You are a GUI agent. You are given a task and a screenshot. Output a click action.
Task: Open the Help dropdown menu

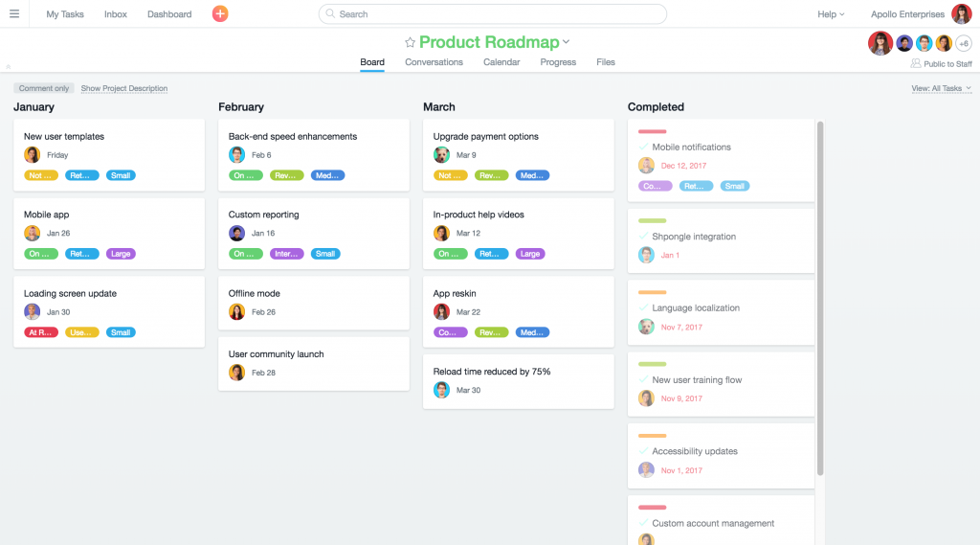tap(831, 13)
